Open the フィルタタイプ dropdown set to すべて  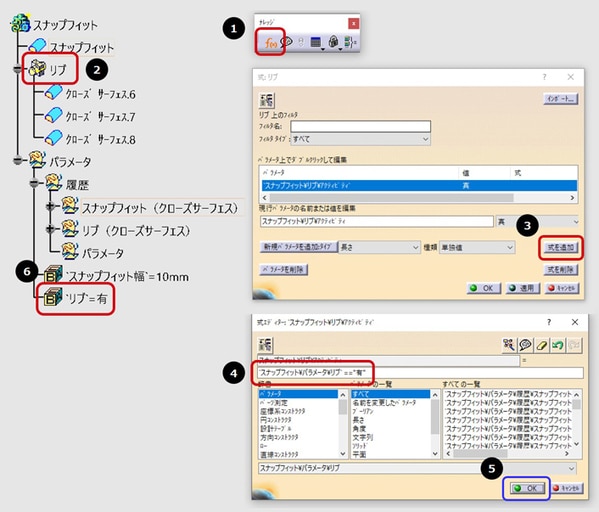tap(360, 139)
